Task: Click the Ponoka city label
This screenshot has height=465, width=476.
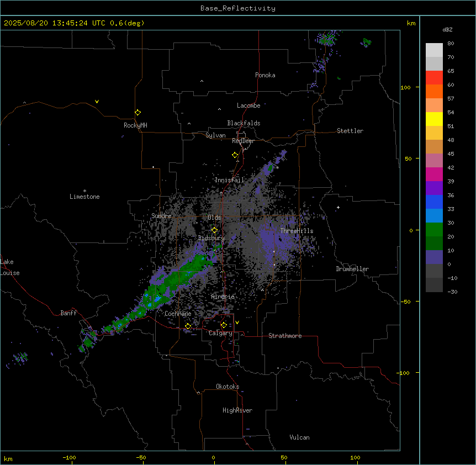Action: [x=265, y=75]
